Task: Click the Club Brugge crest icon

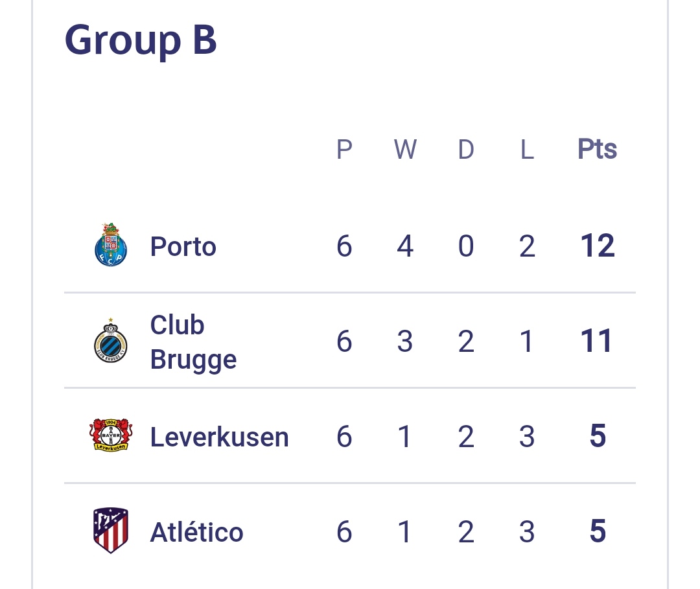Action: pyautogui.click(x=111, y=341)
